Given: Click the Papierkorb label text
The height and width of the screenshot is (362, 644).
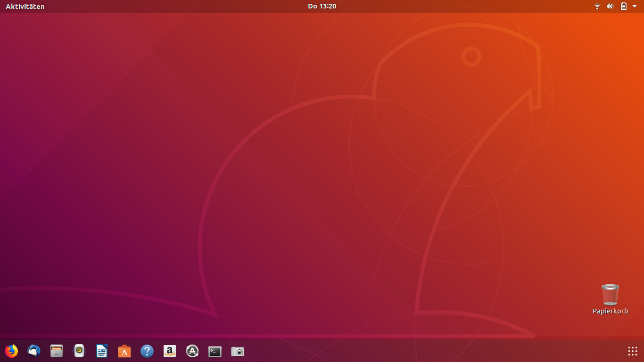Looking at the screenshot, I should tap(610, 311).
